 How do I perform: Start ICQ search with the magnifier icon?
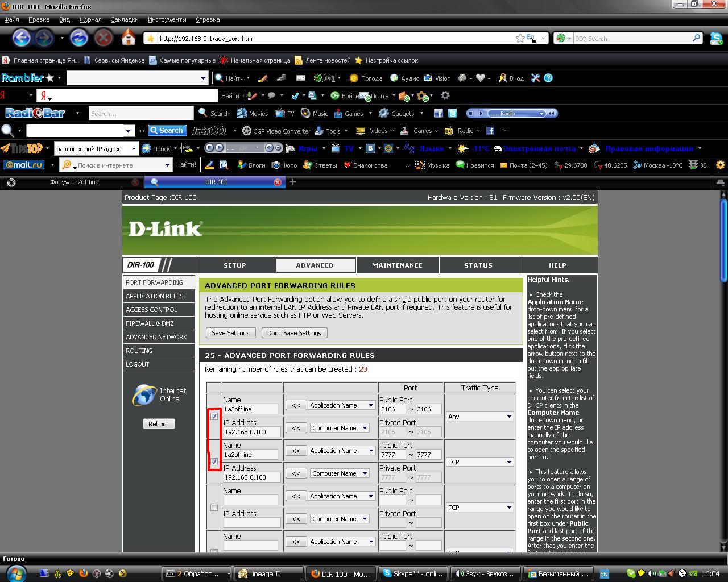coord(696,38)
